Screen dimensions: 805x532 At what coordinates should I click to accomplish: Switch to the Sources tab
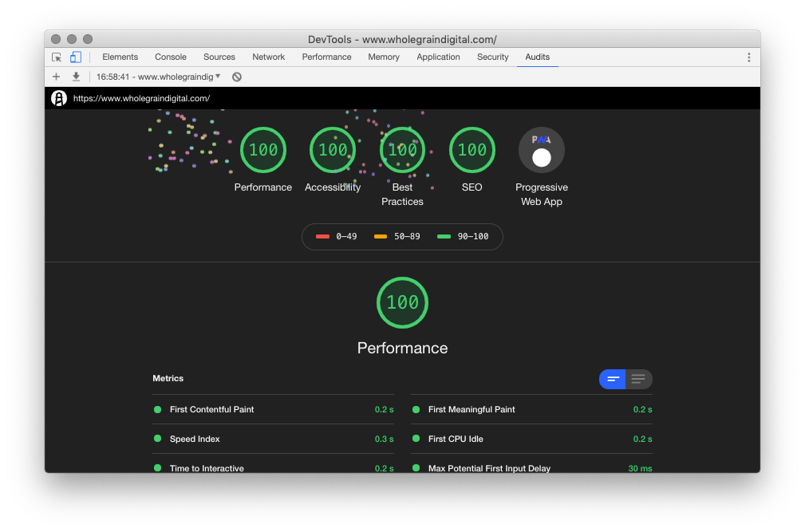coord(219,57)
